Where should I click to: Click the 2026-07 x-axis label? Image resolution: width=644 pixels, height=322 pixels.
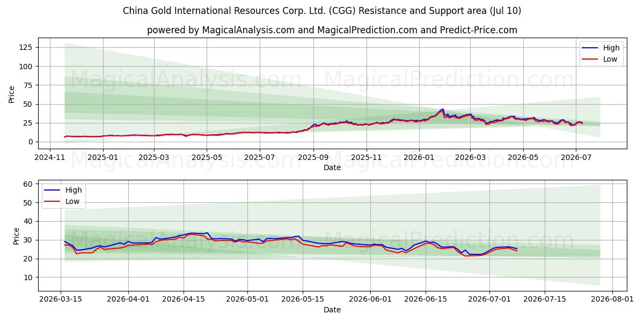point(576,157)
